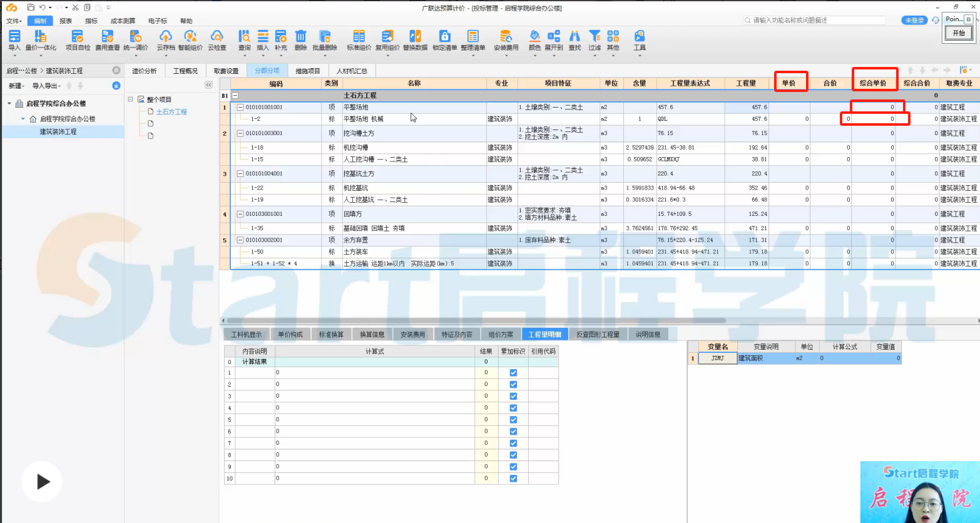Click the 开始 button at top right
Screen dimensions: 980x523
click(959, 33)
